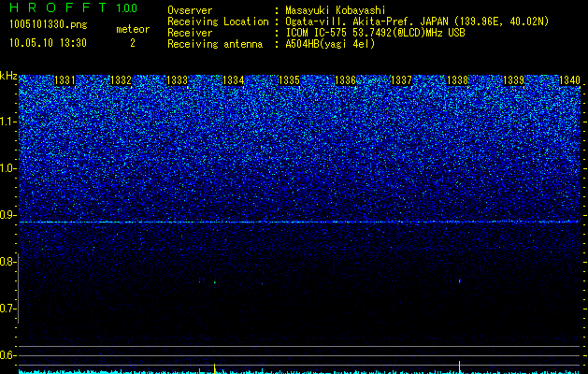Click the 1338 time marker
Image resolution: width=588 pixels, height=374 pixels.
[457, 80]
